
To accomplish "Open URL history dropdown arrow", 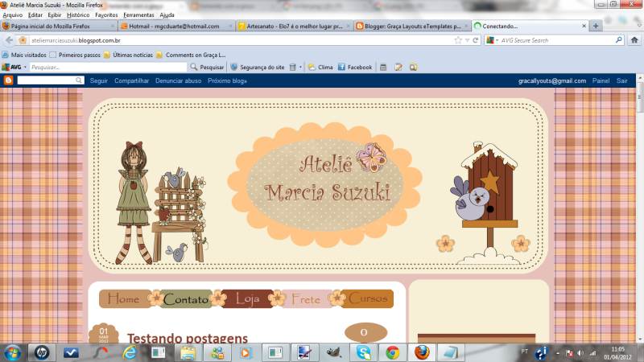I will click(467, 40).
